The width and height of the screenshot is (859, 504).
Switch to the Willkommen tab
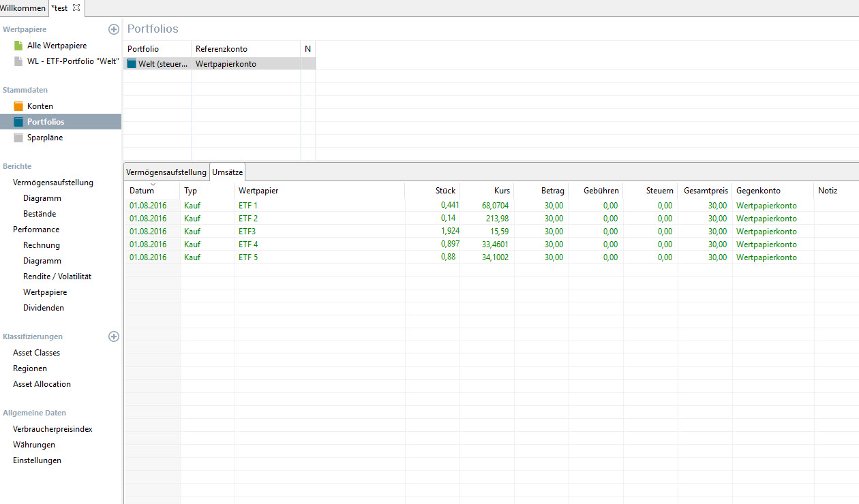point(23,8)
